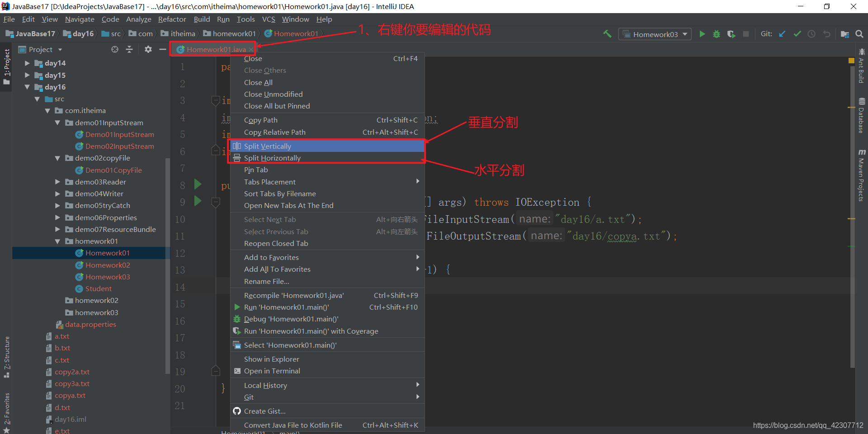This screenshot has height=434, width=868.
Task: Expand the day14 module
Action: [x=27, y=63]
